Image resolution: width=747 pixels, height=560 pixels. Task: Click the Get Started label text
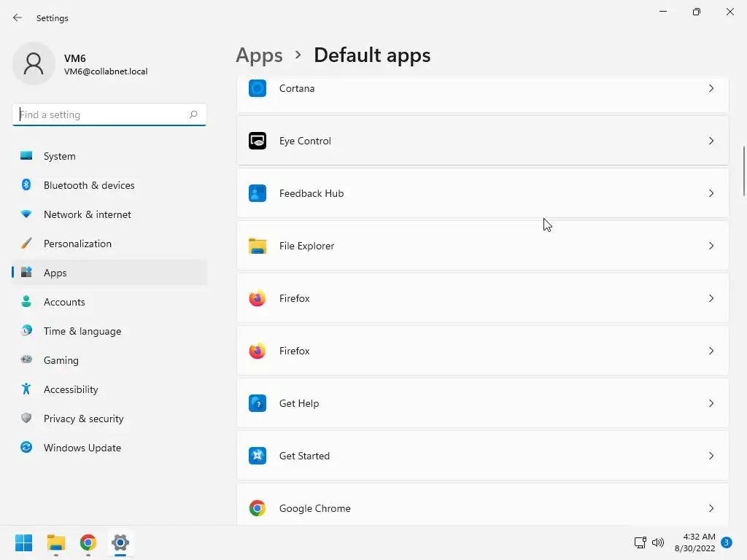tap(304, 456)
